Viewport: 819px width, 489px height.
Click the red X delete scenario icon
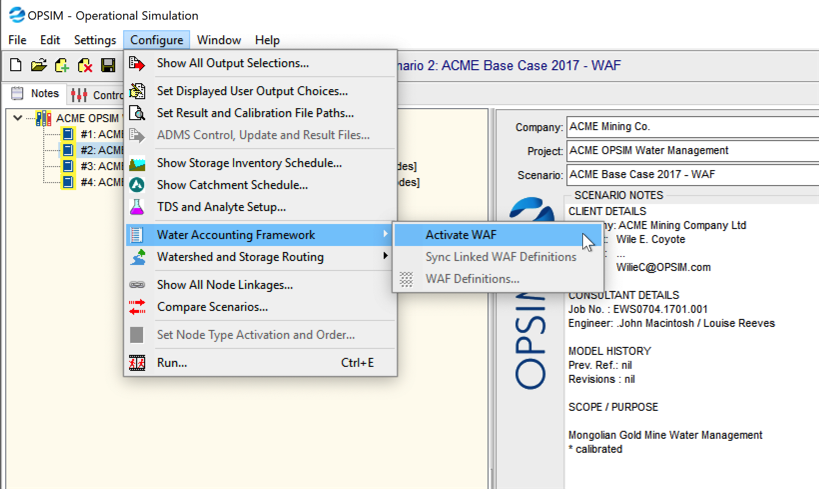tap(85, 65)
